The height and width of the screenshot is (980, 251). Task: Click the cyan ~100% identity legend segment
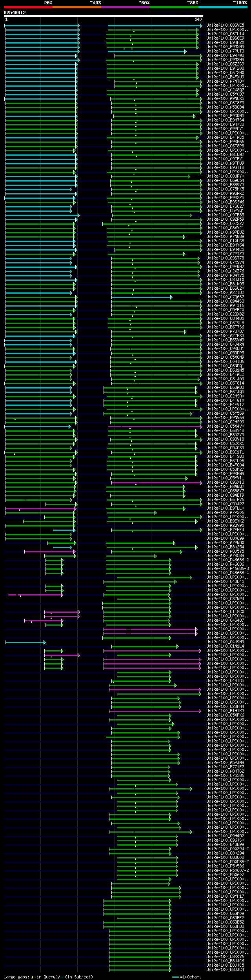click(223, 7)
